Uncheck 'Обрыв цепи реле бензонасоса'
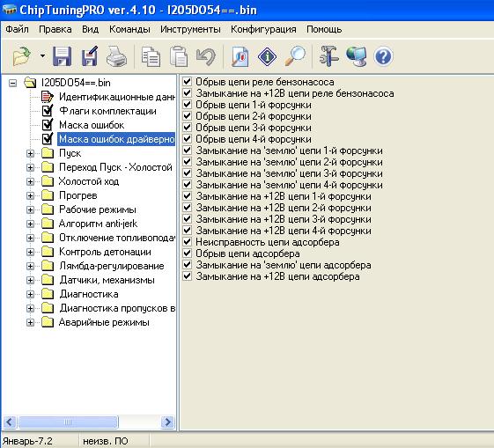 [x=188, y=82]
